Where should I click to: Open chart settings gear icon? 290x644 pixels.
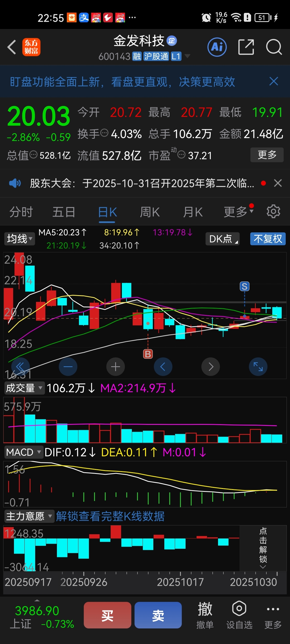(x=273, y=212)
